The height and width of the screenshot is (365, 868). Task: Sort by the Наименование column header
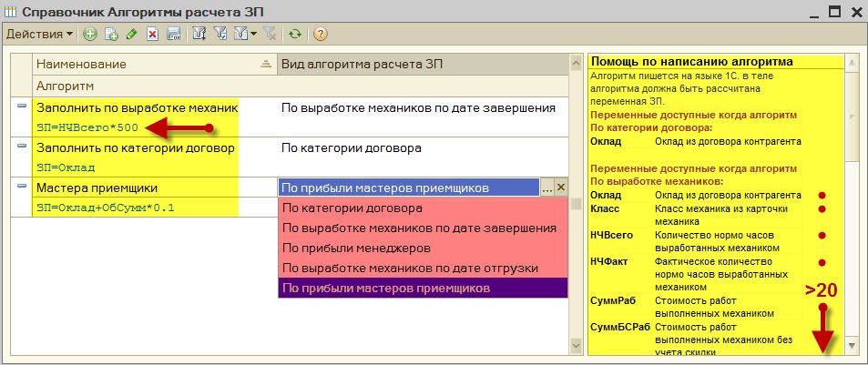pyautogui.click(x=146, y=64)
